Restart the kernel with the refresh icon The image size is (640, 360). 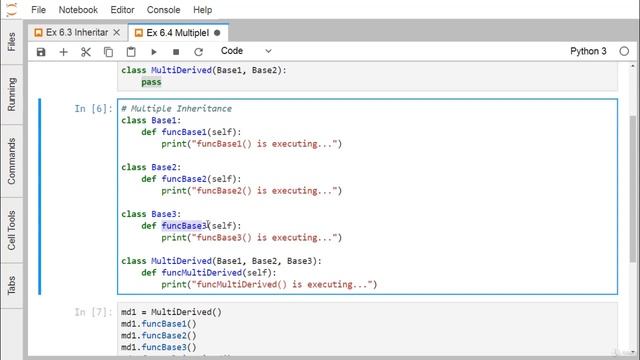click(198, 52)
